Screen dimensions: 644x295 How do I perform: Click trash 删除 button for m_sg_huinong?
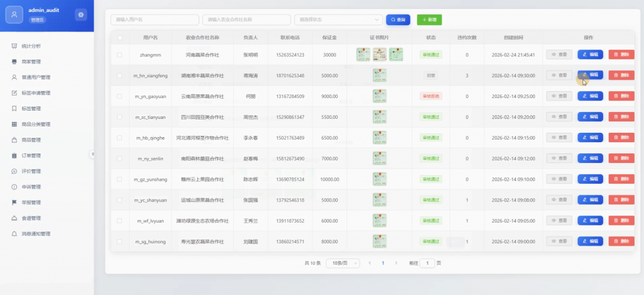tap(621, 241)
